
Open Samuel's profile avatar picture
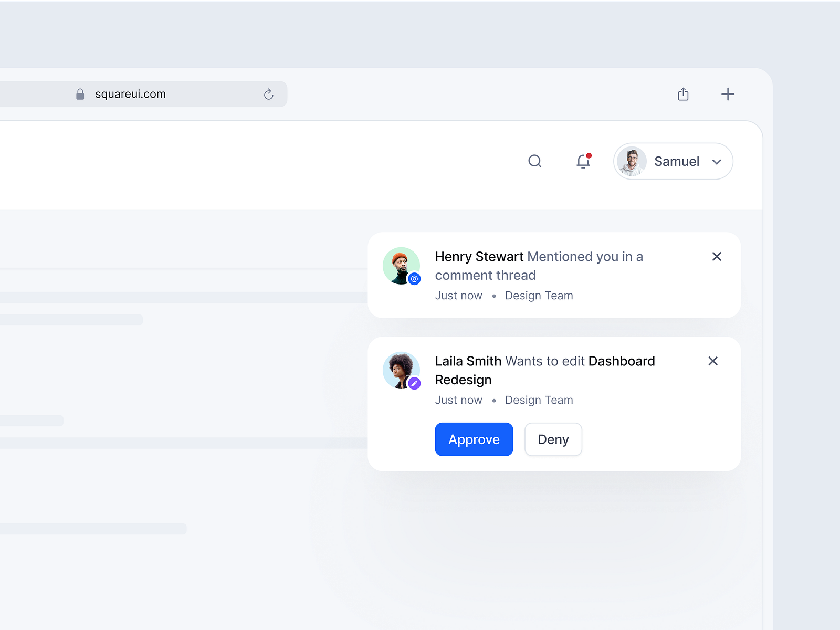[632, 161]
